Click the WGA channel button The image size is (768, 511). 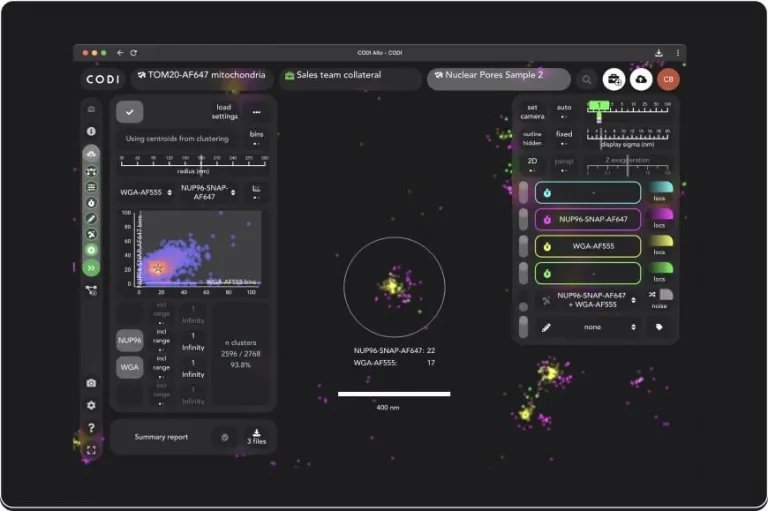coord(130,367)
